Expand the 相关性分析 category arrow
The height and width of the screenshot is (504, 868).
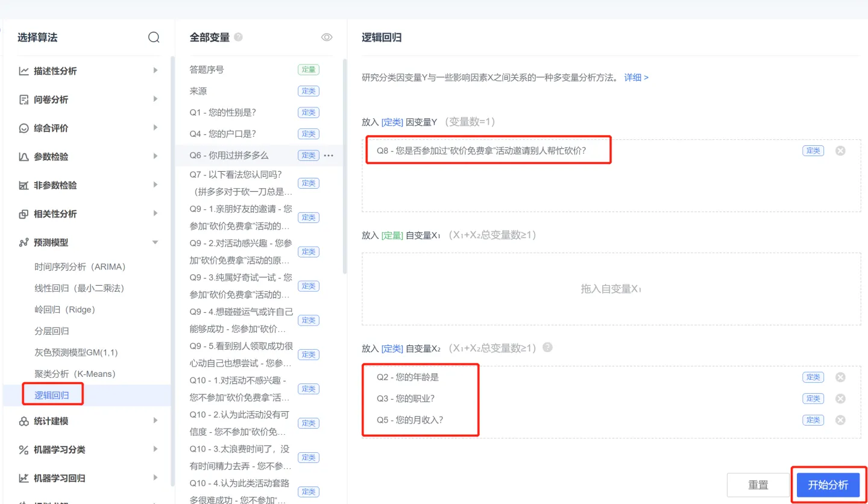pyautogui.click(x=156, y=213)
